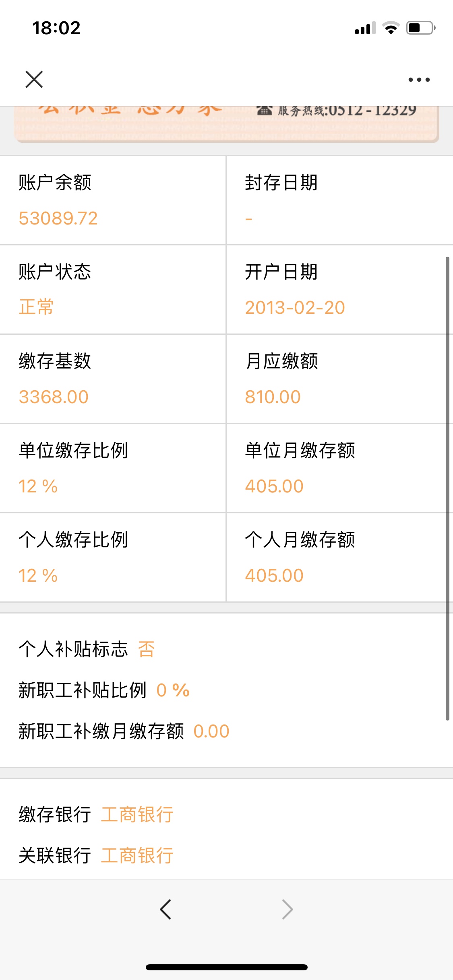The width and height of the screenshot is (453, 980).
Task: Go forward using the right chevron
Action: coord(288,909)
